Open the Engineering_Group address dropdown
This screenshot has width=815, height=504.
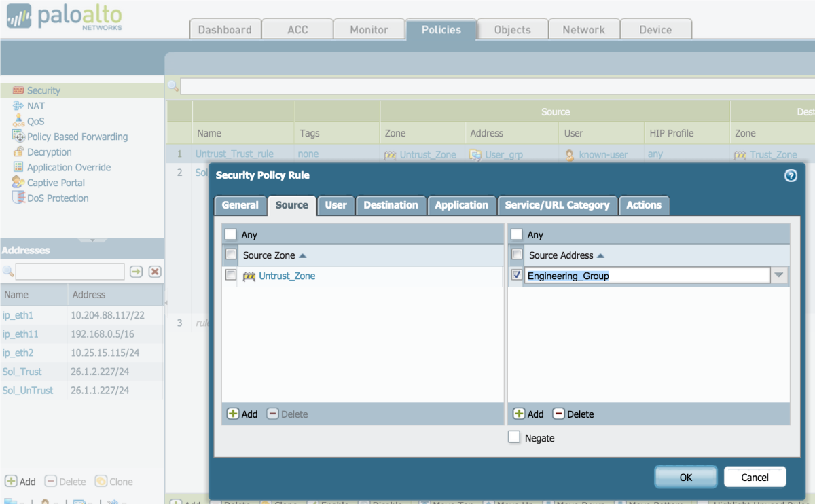pos(779,276)
